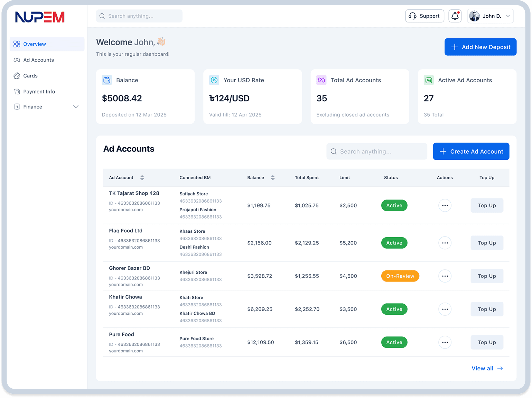Click Add New Deposit button

480,47
